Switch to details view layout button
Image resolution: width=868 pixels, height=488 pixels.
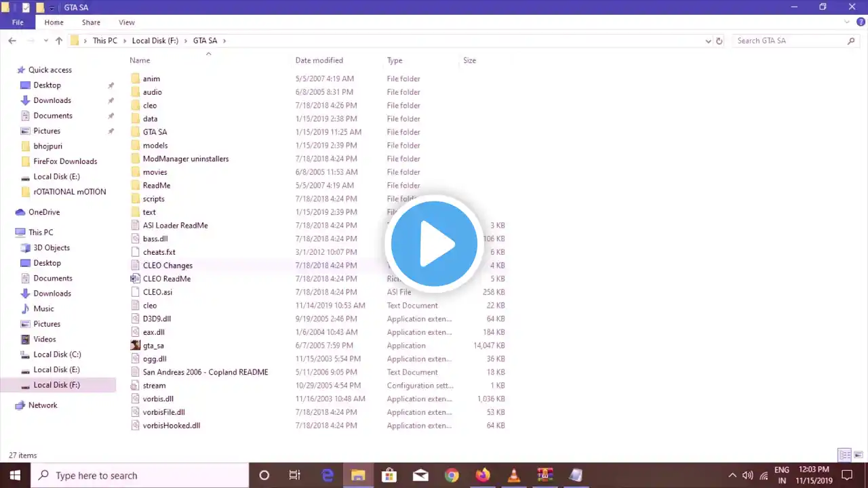844,455
